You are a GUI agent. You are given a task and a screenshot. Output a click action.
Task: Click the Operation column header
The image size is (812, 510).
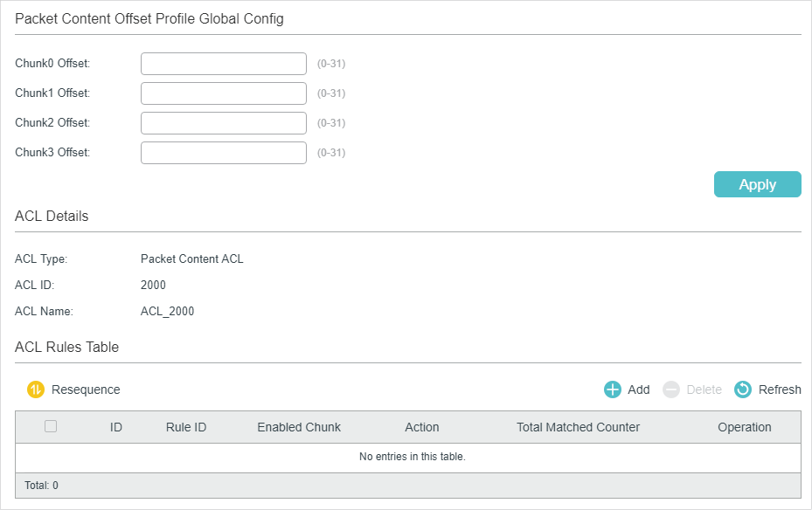(745, 427)
